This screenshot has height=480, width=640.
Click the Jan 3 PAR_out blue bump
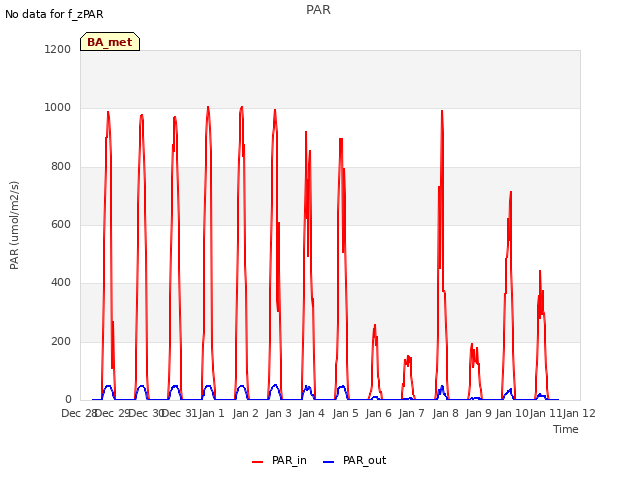(275, 386)
